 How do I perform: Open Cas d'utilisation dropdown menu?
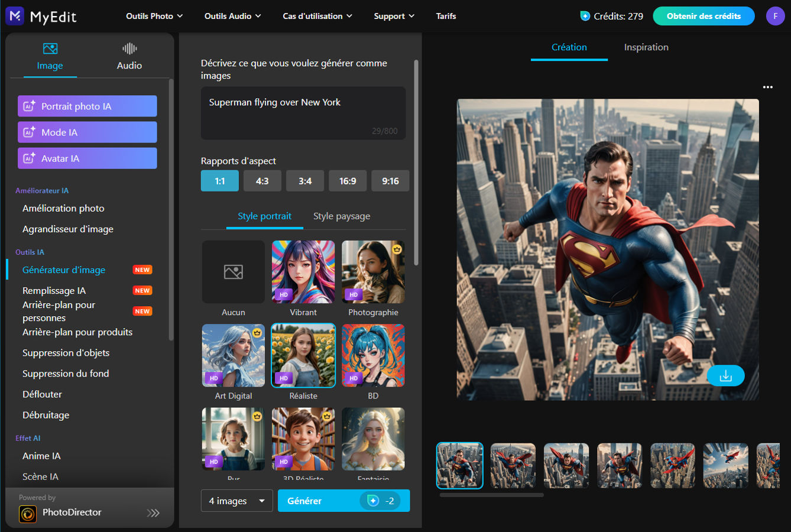(x=317, y=16)
